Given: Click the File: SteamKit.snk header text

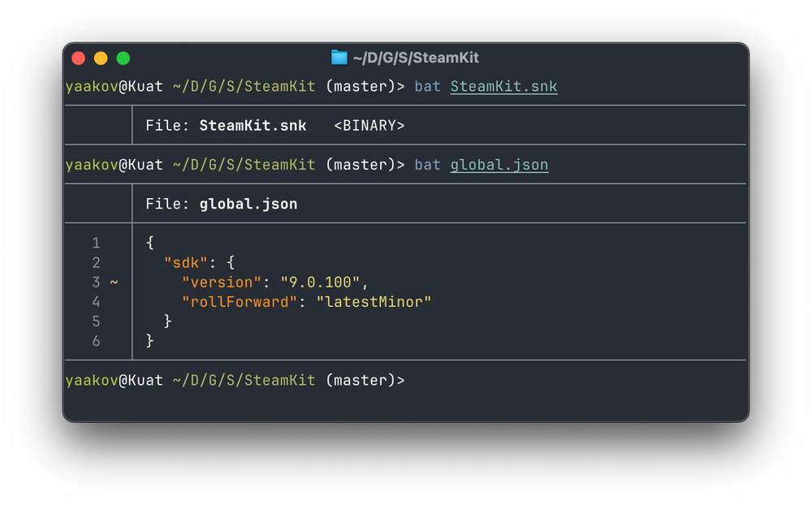Looking at the screenshot, I should point(226,125).
